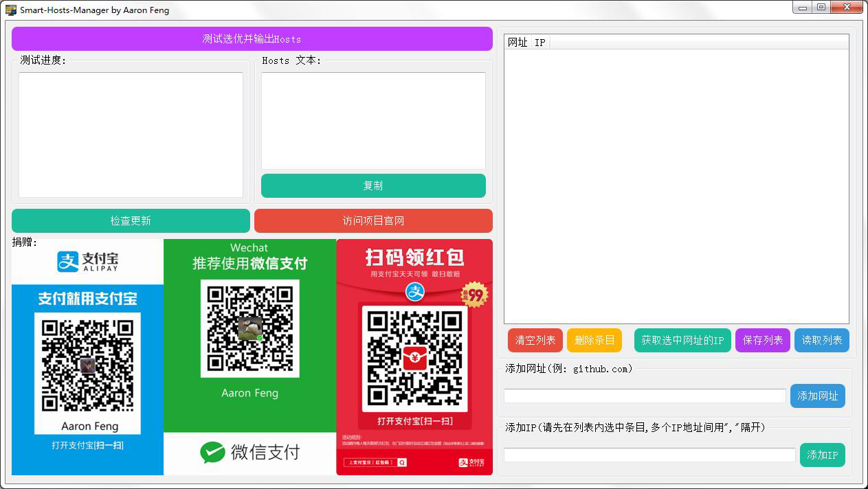Click the 检查更新 check update button
Viewport: 868px width, 489px height.
[x=131, y=221]
